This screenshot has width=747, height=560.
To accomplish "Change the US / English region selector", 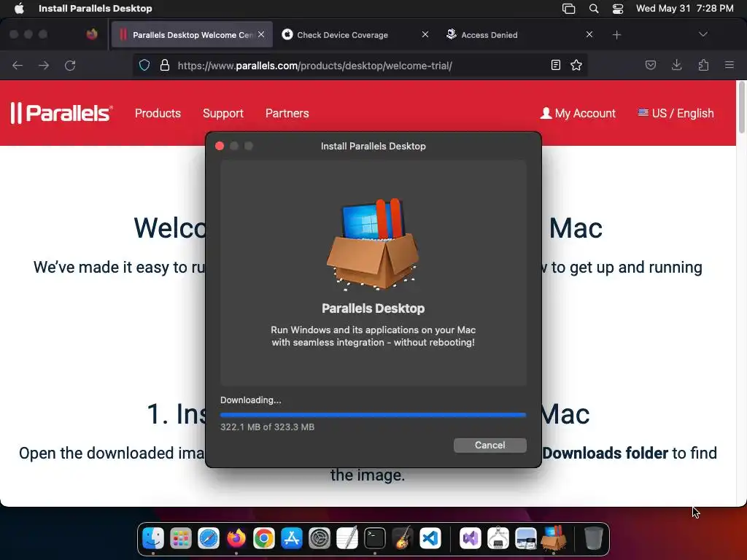I will coord(676,113).
